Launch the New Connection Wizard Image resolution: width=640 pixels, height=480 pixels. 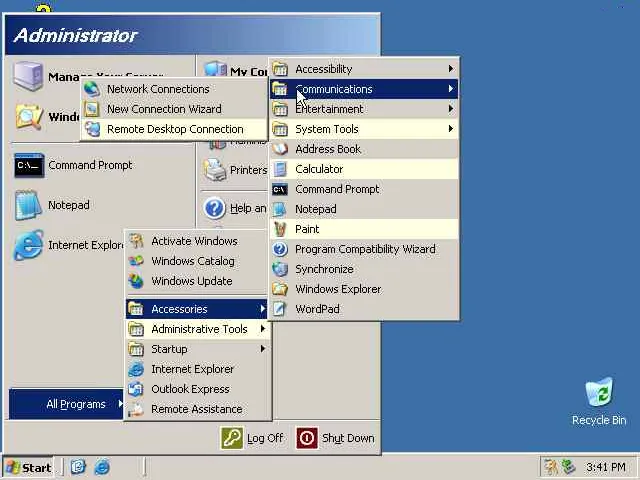174,109
